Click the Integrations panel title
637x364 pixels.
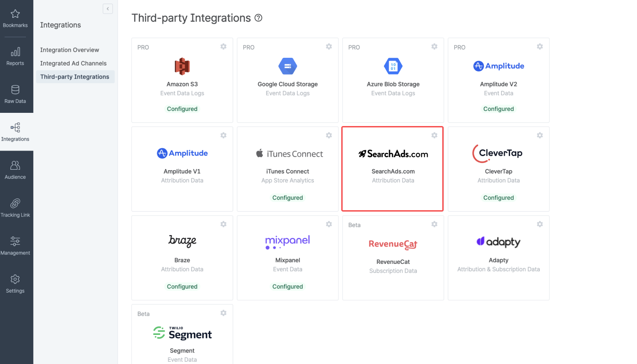pyautogui.click(x=61, y=25)
